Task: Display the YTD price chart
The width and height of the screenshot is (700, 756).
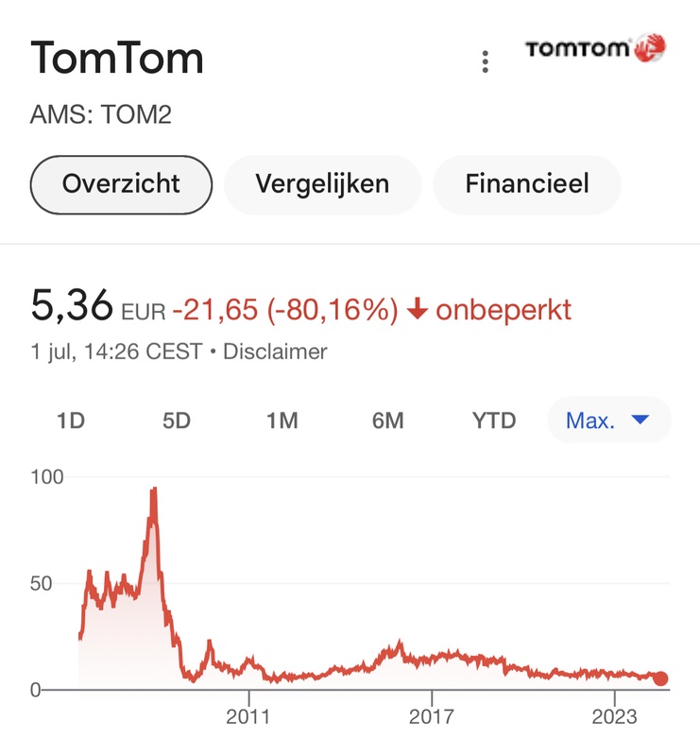Action: 494,421
